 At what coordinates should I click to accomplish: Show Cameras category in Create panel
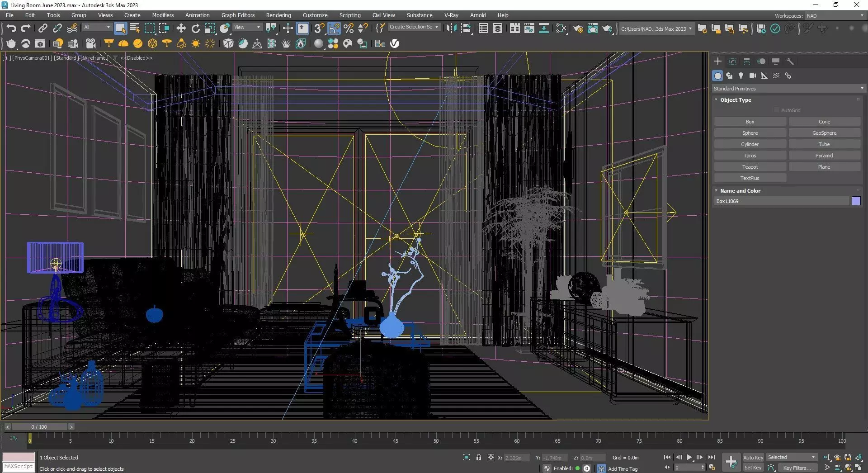click(x=753, y=76)
